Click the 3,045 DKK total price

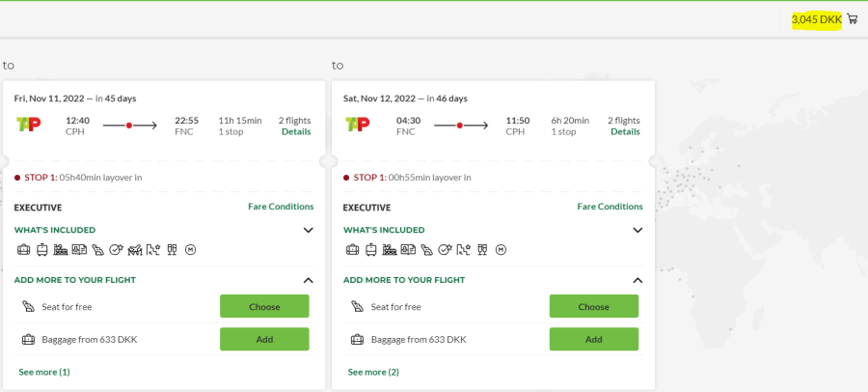coord(816,19)
